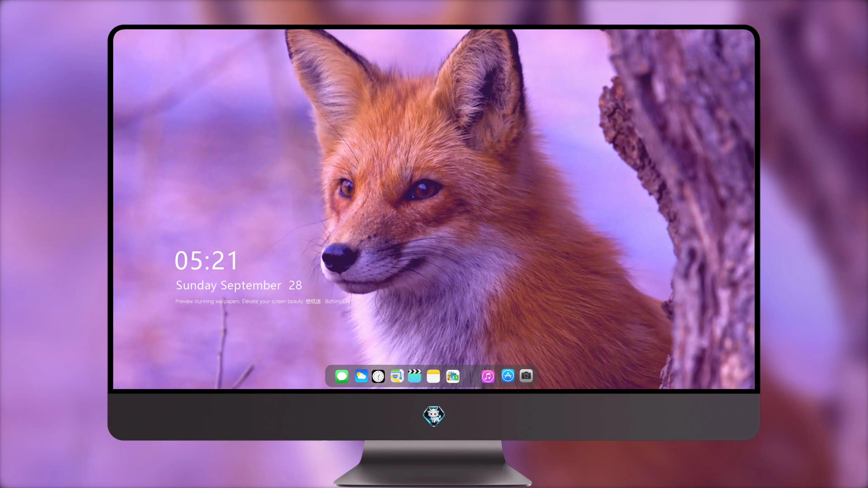Open the Clock app in the dock
This screenshot has height=488, width=868.
(378, 376)
